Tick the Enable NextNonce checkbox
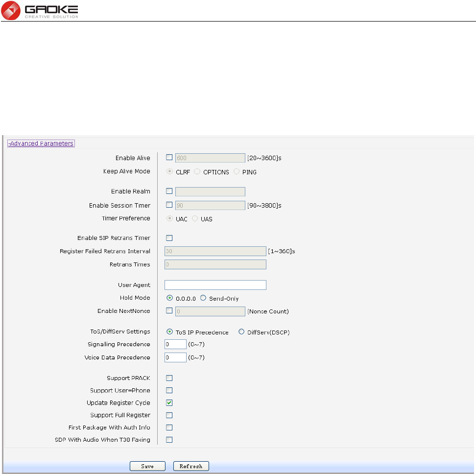 coord(169,310)
